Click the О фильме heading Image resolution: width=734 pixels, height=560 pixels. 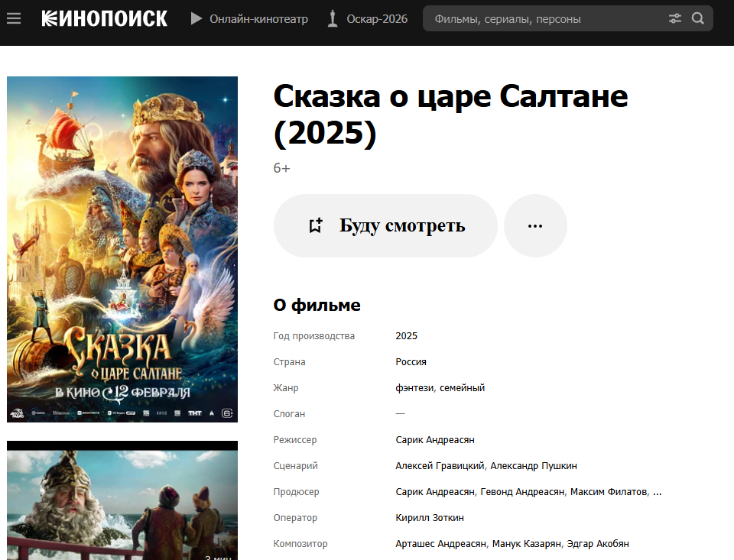[317, 305]
